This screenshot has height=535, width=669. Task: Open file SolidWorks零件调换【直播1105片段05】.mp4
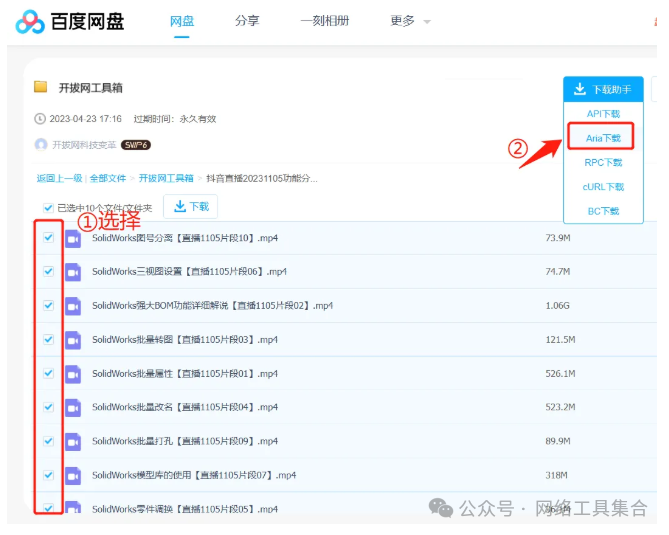tap(185, 509)
